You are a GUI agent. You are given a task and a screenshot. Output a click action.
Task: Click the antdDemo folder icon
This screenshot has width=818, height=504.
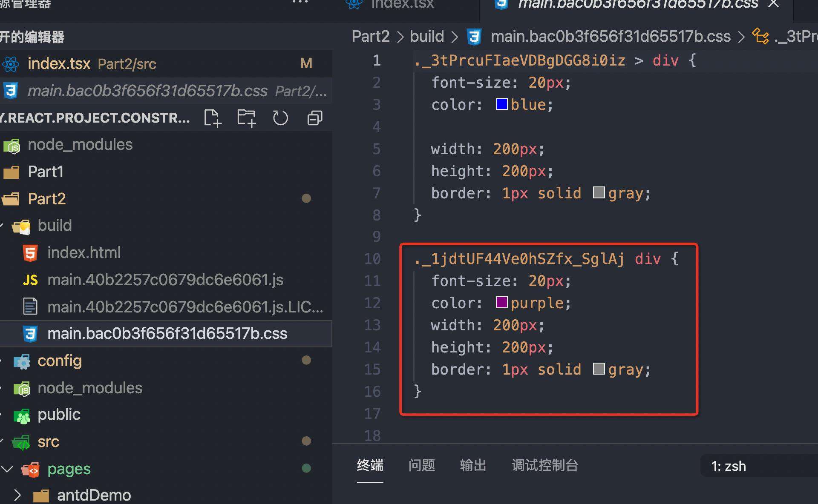click(41, 496)
